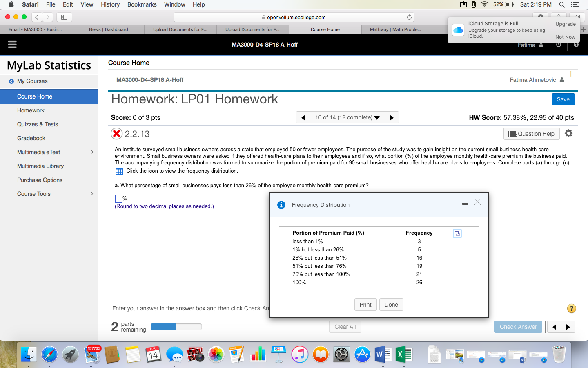The image size is (588, 368).
Task: Open the settings gear for question 2.2.13
Action: click(x=568, y=133)
